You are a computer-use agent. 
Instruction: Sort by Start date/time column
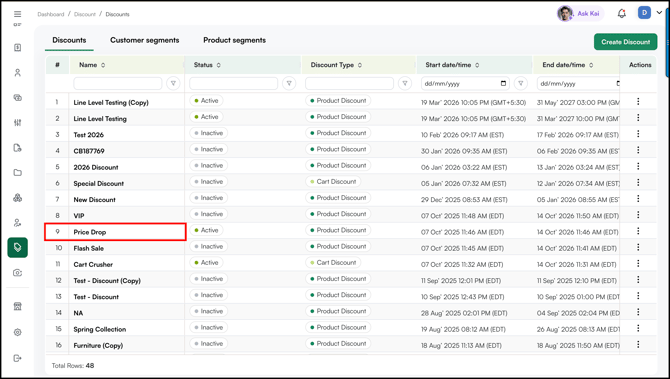coord(477,65)
